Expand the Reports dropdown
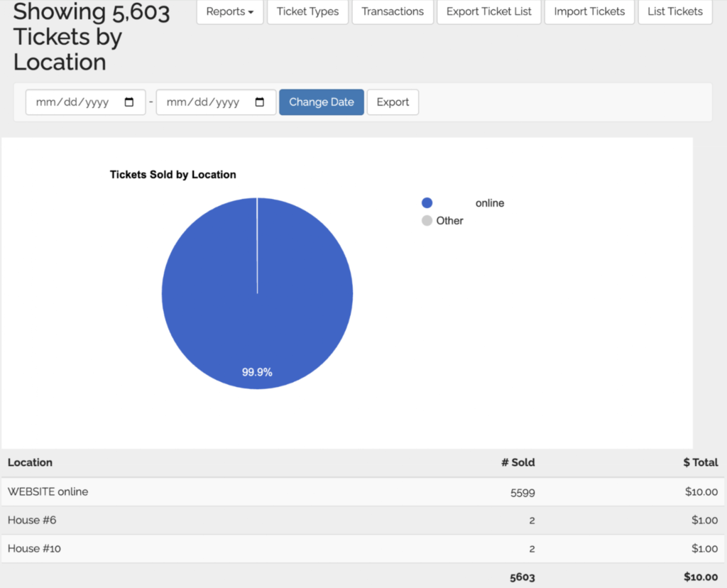The width and height of the screenshot is (727, 588). [x=229, y=11]
